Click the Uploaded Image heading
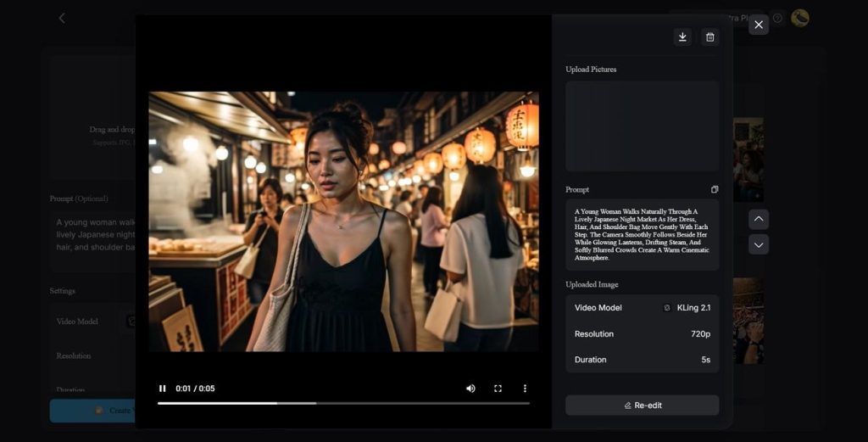 point(592,285)
